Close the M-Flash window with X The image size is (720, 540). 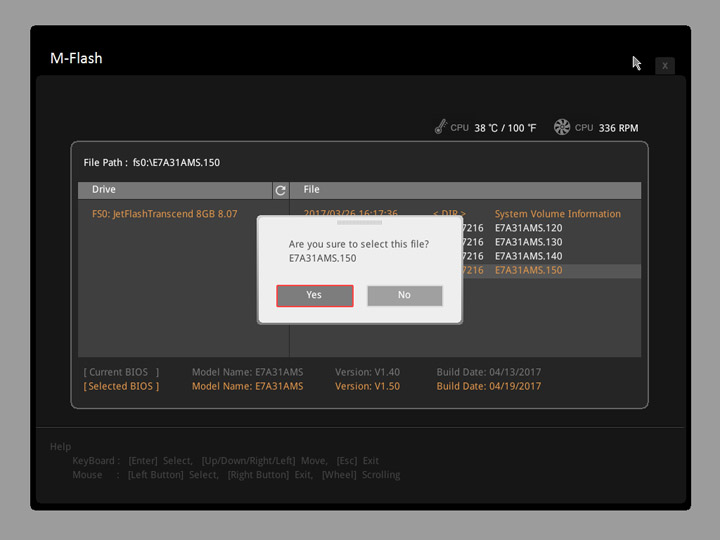664,66
